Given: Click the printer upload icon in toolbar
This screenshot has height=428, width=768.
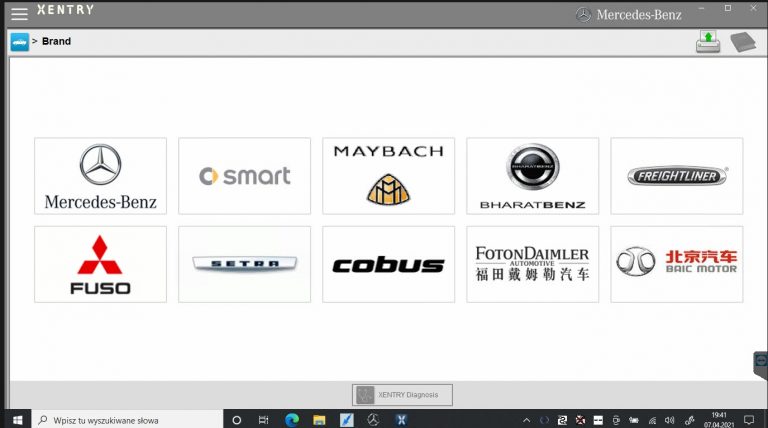Looking at the screenshot, I should (708, 42).
